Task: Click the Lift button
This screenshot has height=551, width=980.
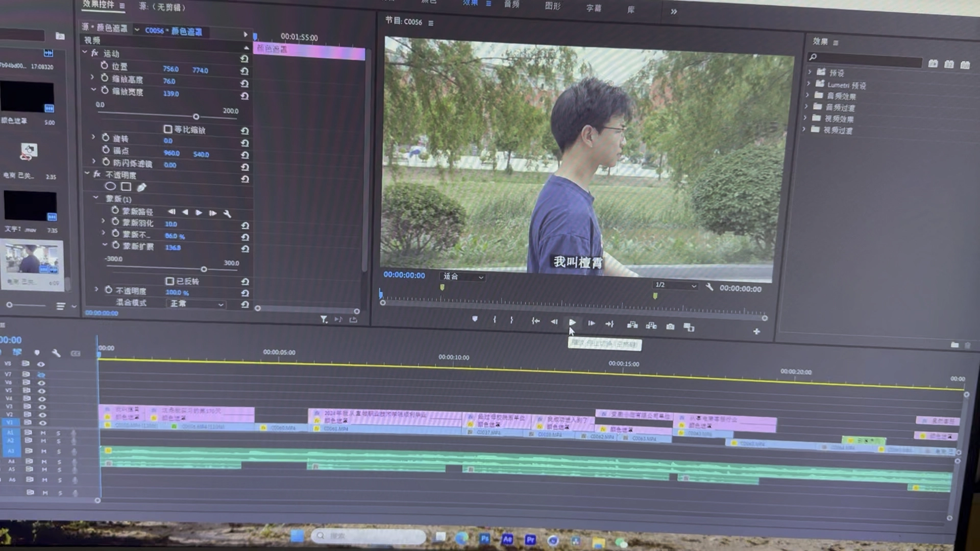Action: [632, 324]
